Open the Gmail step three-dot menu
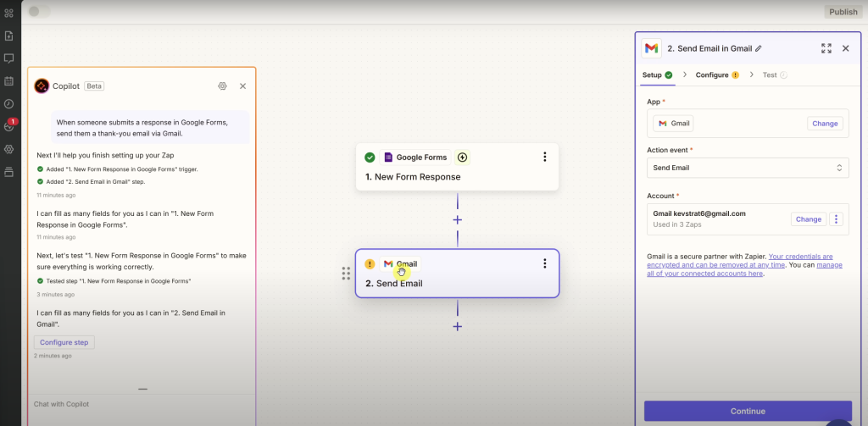Screen dimensions: 868x426 tap(545, 263)
